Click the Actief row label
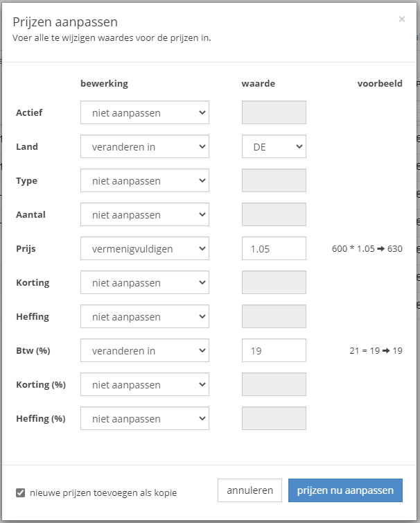Viewport: 420px width, 523px height. click(29, 113)
